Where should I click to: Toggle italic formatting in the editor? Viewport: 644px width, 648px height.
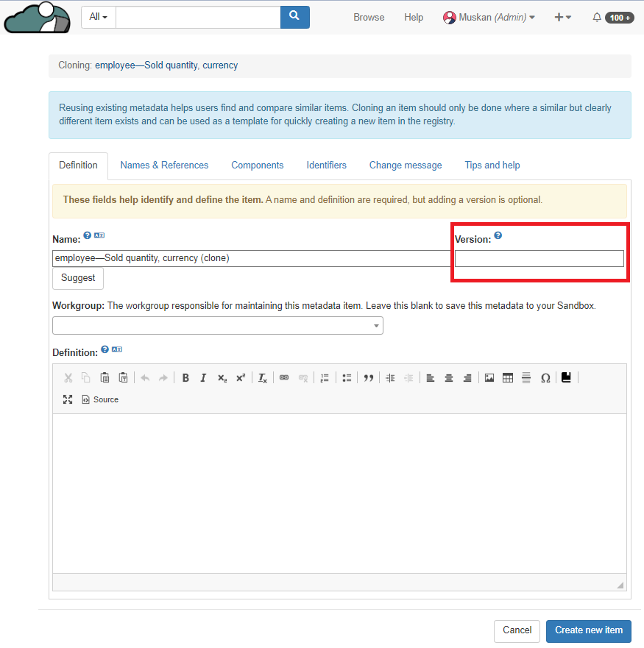coord(203,378)
